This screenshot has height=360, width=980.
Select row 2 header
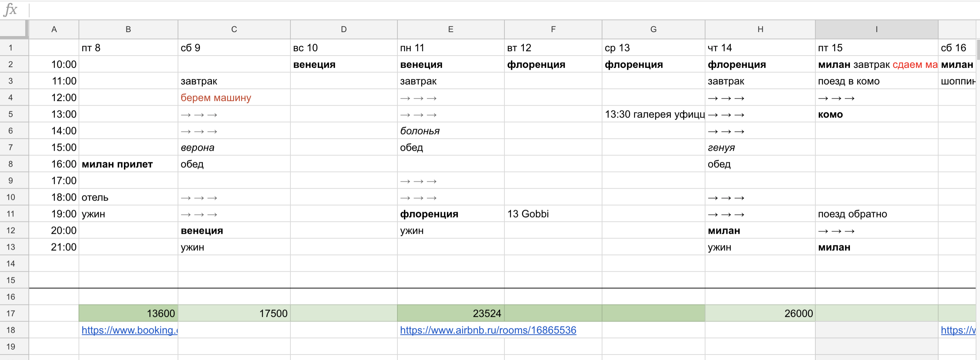coord(11,64)
